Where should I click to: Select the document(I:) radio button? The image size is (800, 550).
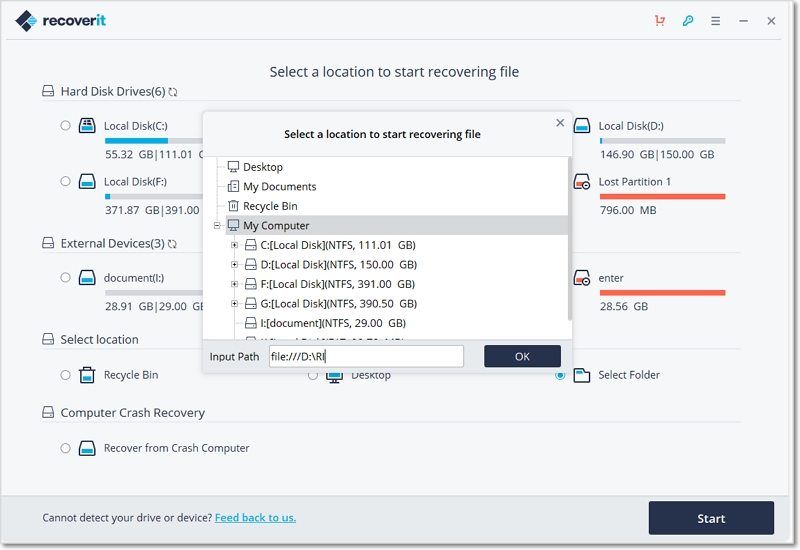tap(65, 278)
